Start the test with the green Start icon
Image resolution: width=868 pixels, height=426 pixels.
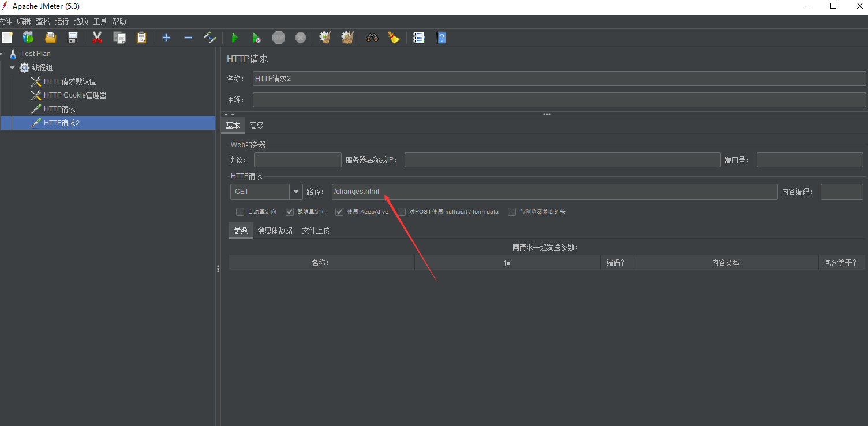(x=234, y=38)
